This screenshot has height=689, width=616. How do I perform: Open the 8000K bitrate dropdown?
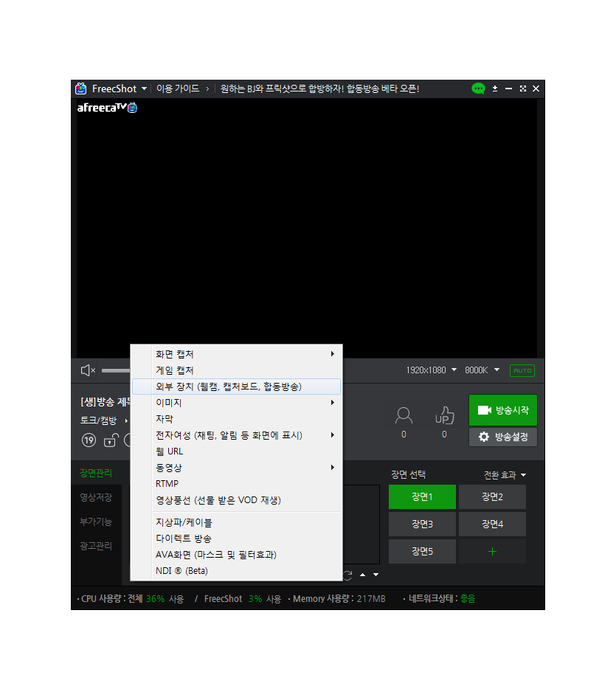pyautogui.click(x=482, y=370)
